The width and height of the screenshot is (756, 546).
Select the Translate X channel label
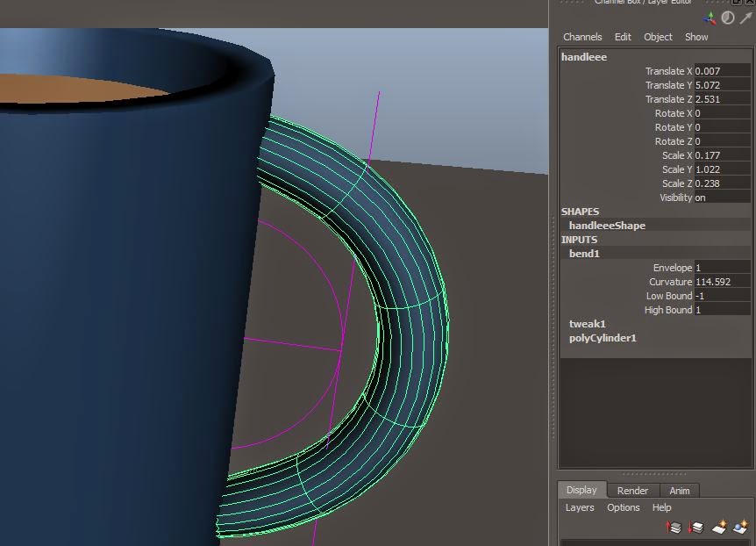click(668, 71)
